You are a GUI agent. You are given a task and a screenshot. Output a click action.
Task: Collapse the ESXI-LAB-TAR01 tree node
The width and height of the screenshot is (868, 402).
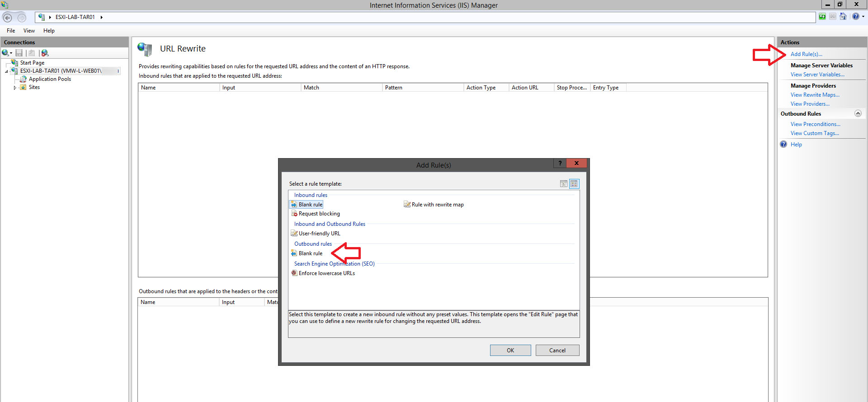point(6,71)
